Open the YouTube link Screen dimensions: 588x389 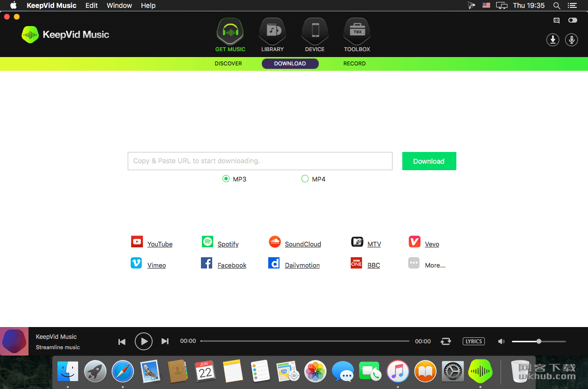[x=160, y=244]
